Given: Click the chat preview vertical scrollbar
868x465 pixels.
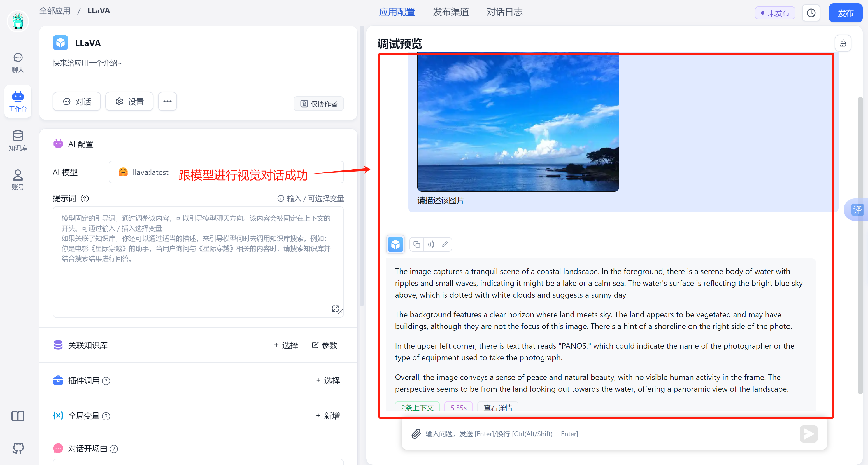Looking at the screenshot, I should point(860,245).
